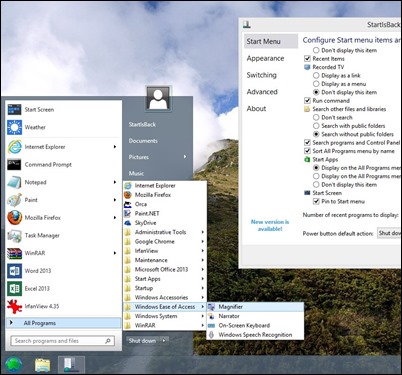402x375 pixels.
Task: Select Don't search radio option
Action: [316, 117]
